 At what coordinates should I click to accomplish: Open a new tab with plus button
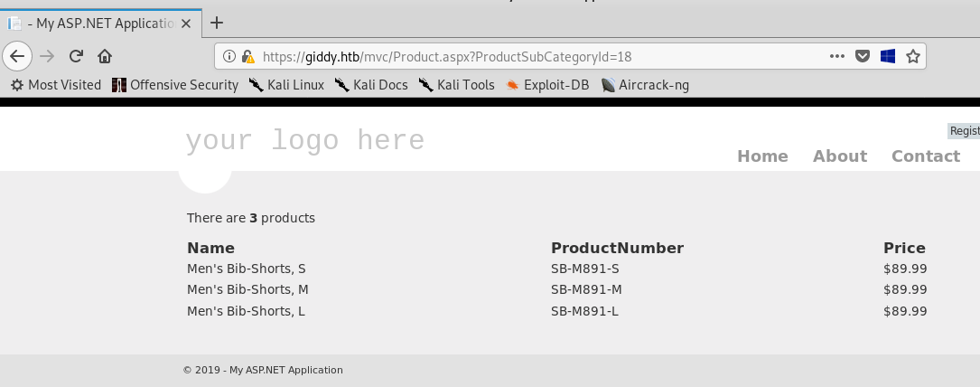pos(217,23)
